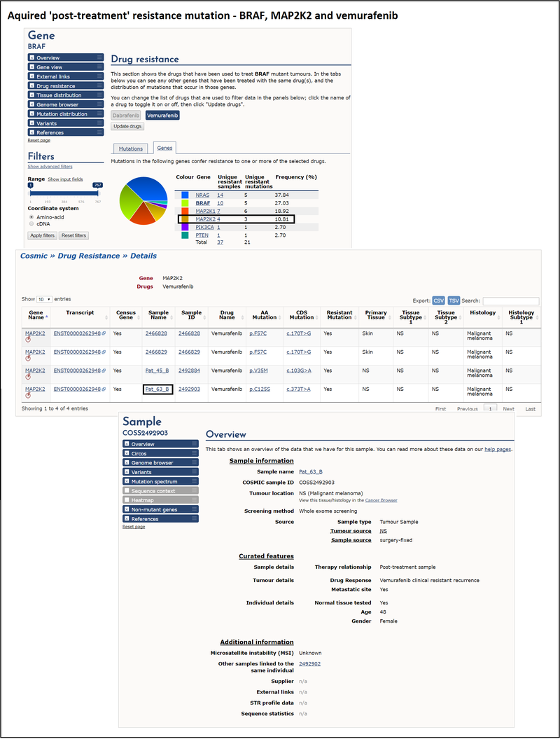
Task: Click the close box icon on Tissue distribution
Action: (32, 95)
